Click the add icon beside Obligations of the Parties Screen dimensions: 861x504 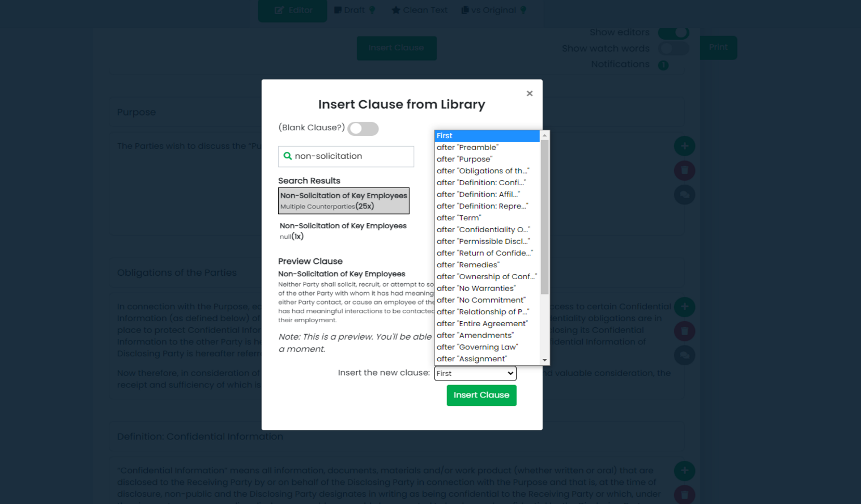pos(684,307)
